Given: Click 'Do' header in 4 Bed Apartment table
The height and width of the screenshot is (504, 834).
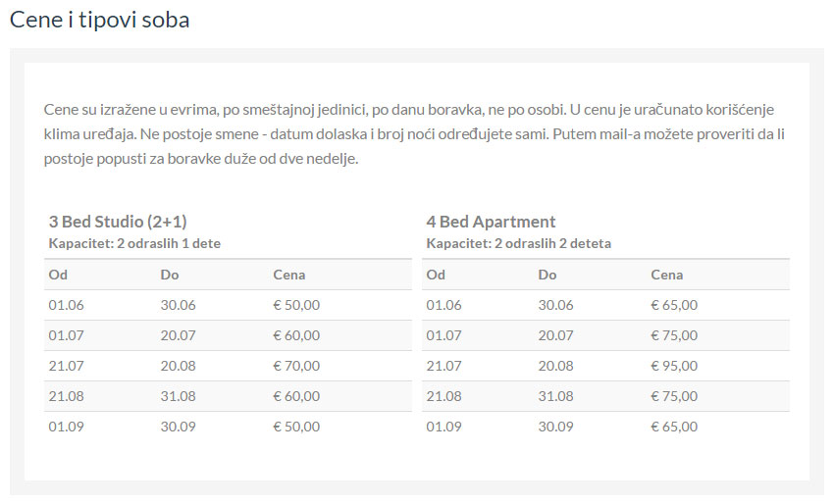Looking at the screenshot, I should pyautogui.click(x=547, y=275).
